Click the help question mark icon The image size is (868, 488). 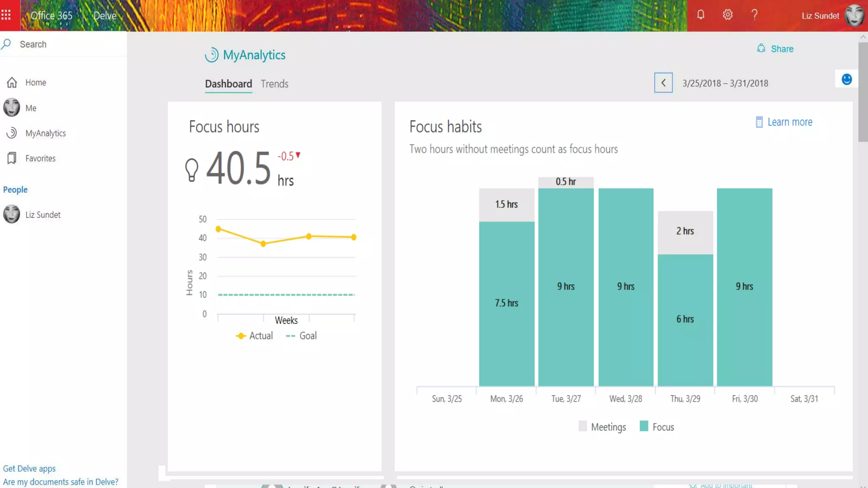pos(754,15)
